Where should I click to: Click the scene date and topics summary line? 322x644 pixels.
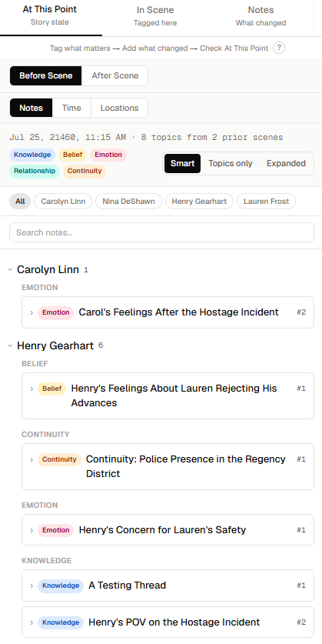pyautogui.click(x=146, y=137)
